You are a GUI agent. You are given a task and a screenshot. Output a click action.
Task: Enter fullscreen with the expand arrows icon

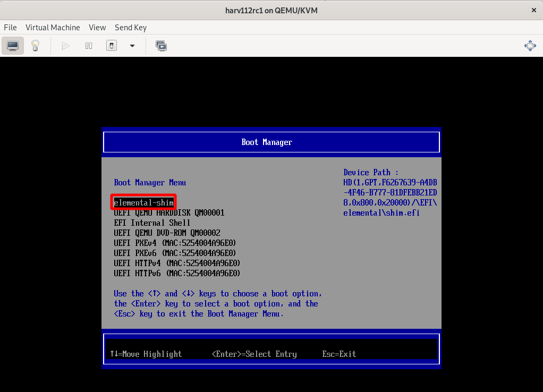coord(530,46)
